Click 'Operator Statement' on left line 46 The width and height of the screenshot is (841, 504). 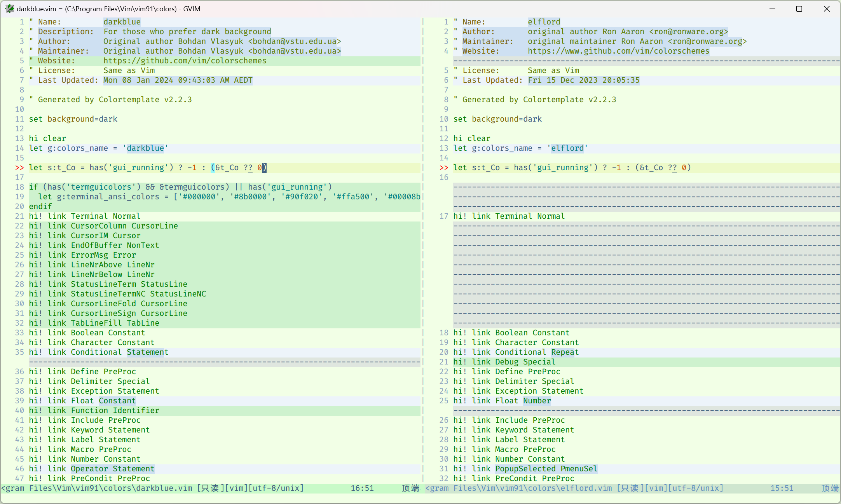tap(113, 469)
